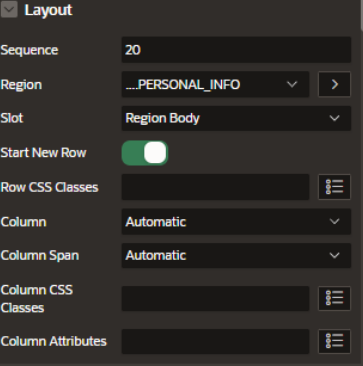Click the Layout section heading

tap(48, 10)
